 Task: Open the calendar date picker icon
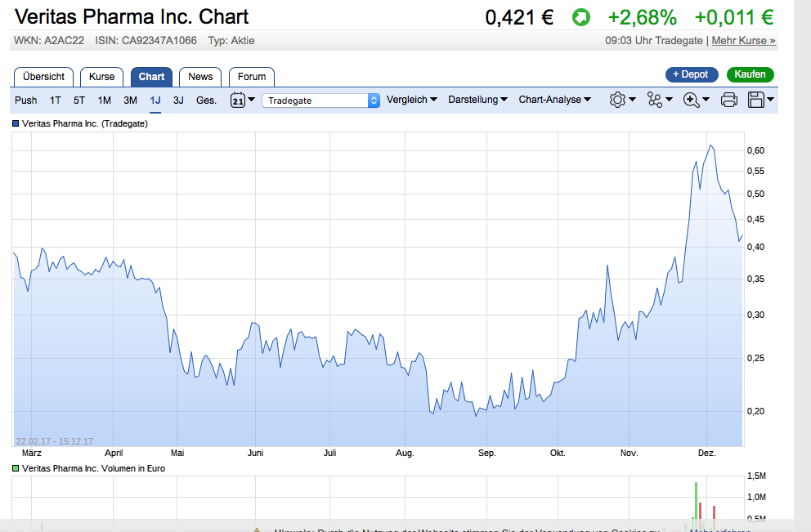tap(239, 99)
